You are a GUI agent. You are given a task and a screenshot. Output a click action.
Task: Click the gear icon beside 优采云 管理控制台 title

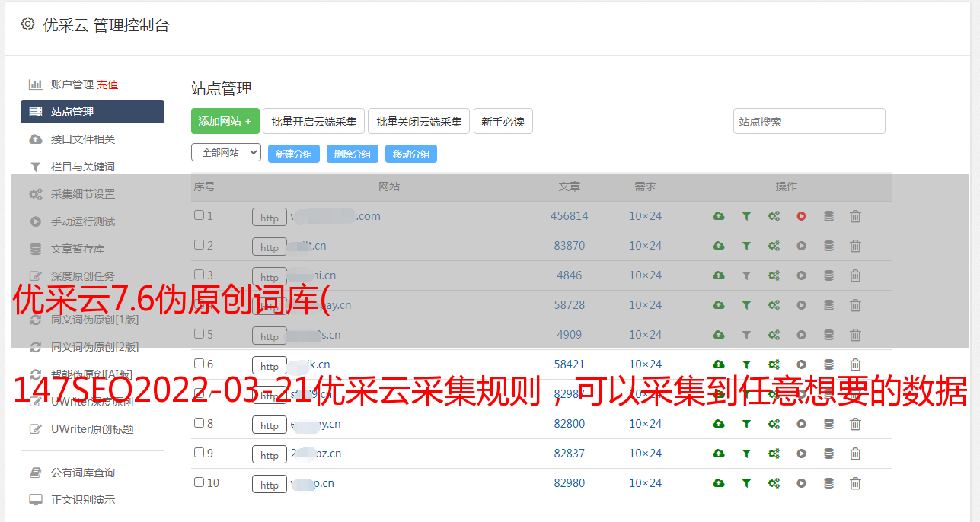click(27, 24)
